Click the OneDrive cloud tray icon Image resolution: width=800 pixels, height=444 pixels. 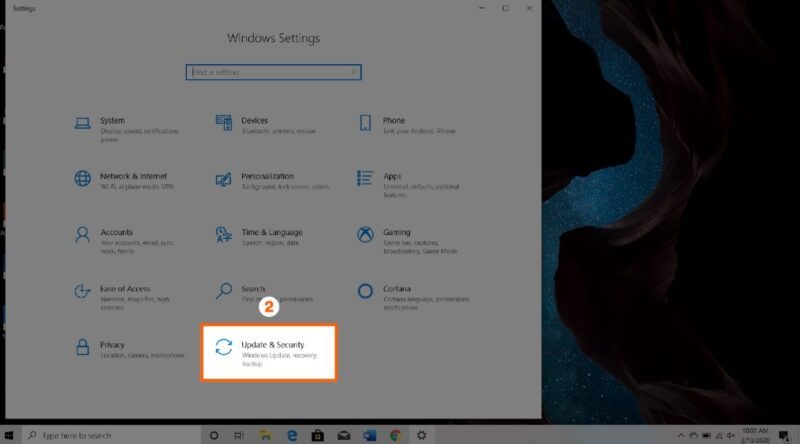tap(693, 436)
